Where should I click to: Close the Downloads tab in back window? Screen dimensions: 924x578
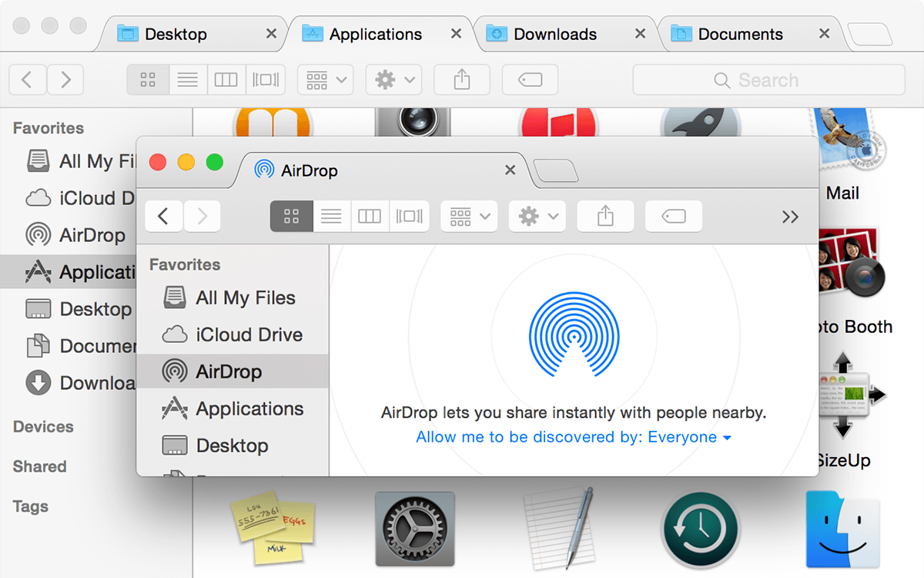pyautogui.click(x=640, y=34)
